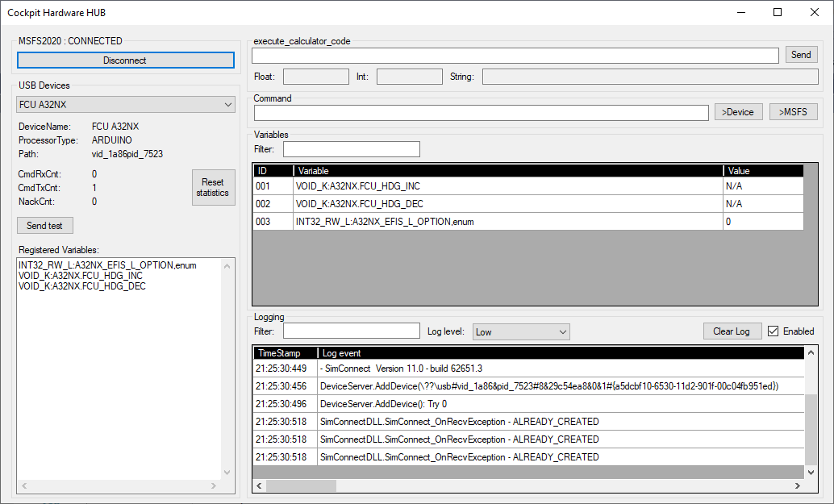
Task: Click the Variable column header
Action: 508,171
